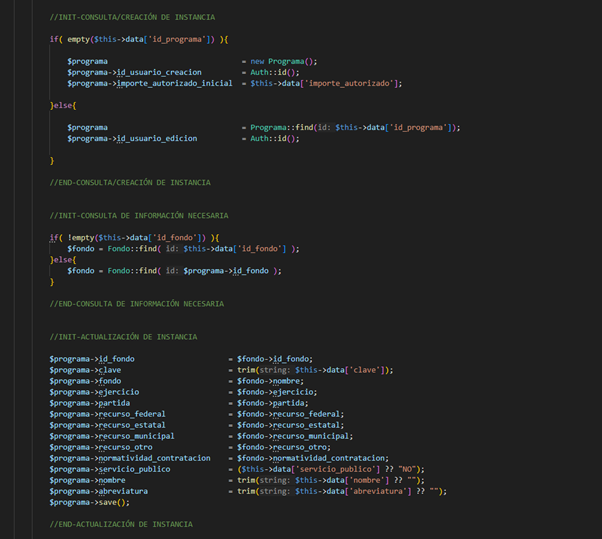The height and width of the screenshot is (539, 602).
Task: Click Fondo::find using $this->data['id_fondo']
Action: [203, 249]
